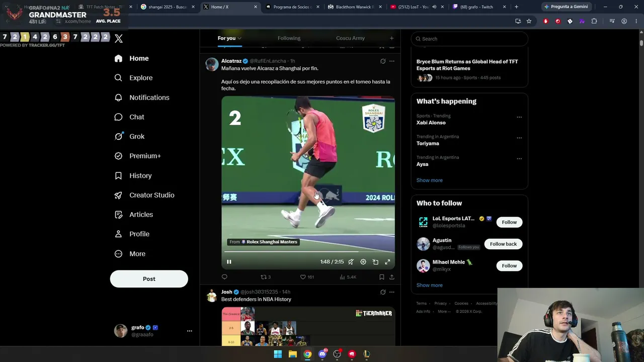Viewport: 644px width, 362px height.
Task: Follow back Agustin
Action: point(503,244)
